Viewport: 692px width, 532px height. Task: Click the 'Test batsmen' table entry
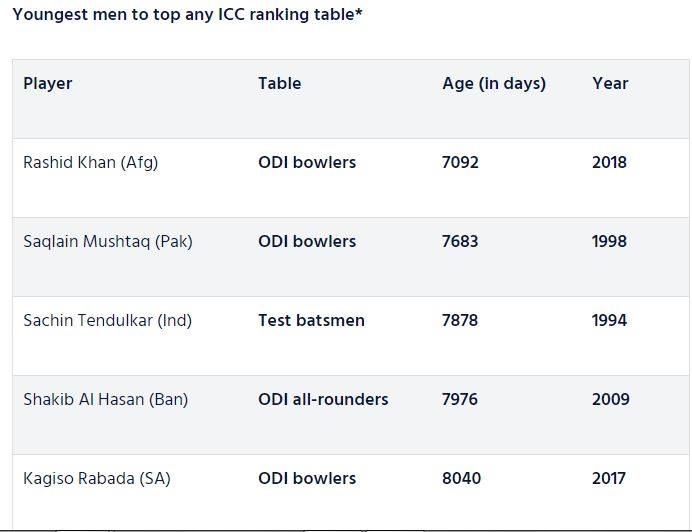[311, 320]
